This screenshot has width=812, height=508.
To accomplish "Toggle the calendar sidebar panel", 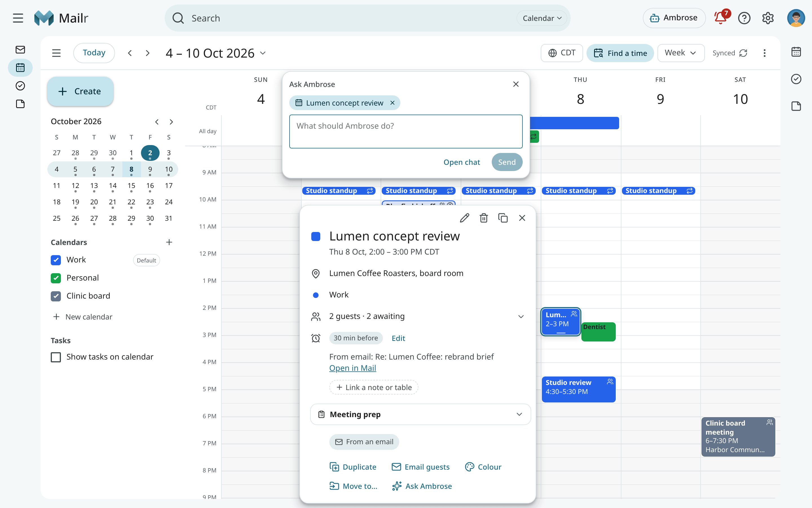I will pos(56,53).
